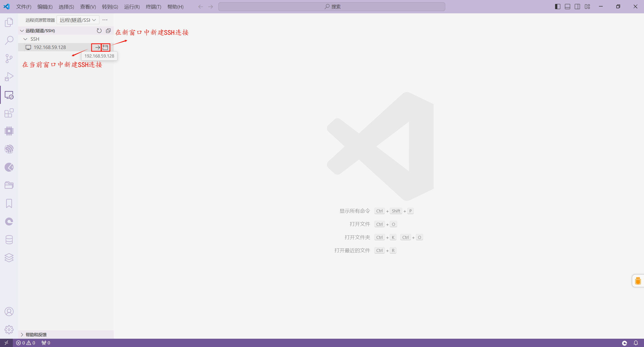Screen dimensions: 644x347
Task: Open the Remote Explorer view
Action: click(9, 95)
